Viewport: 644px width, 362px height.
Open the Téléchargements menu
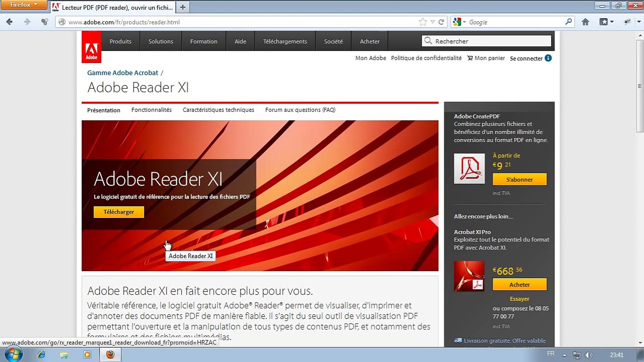[285, 41]
